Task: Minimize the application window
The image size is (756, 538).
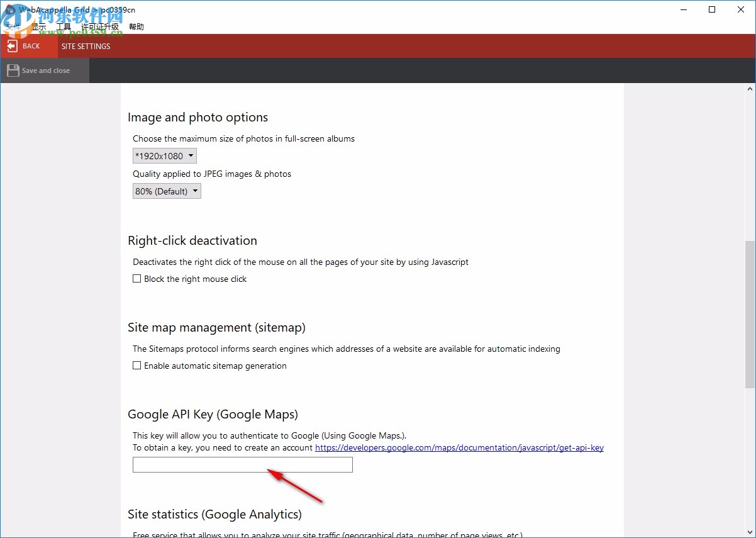Action: click(x=683, y=9)
